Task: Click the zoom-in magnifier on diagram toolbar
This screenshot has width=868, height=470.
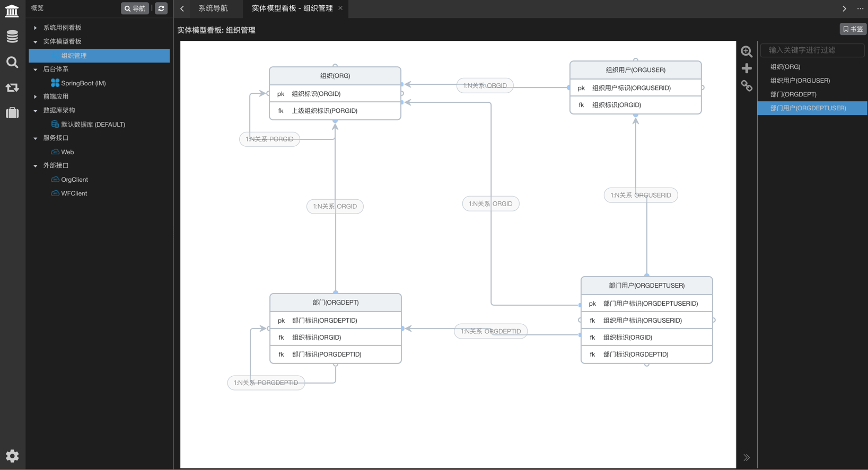Action: click(747, 51)
